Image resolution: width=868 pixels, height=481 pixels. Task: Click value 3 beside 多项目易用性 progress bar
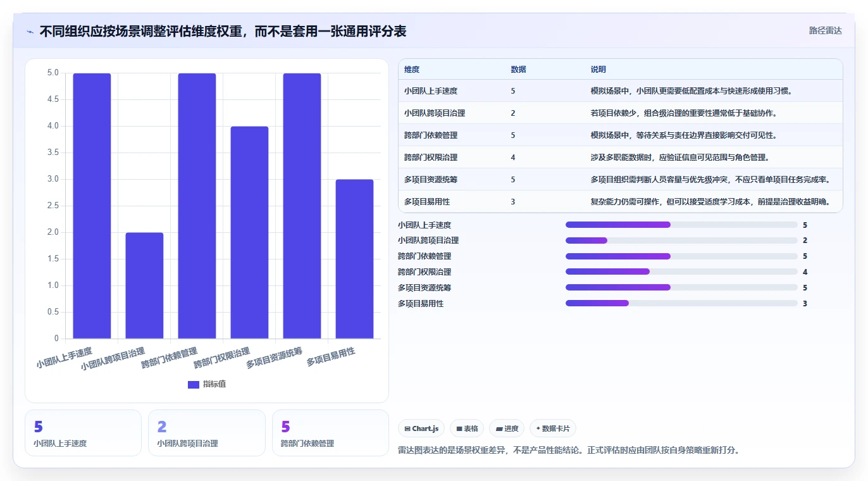(x=805, y=304)
